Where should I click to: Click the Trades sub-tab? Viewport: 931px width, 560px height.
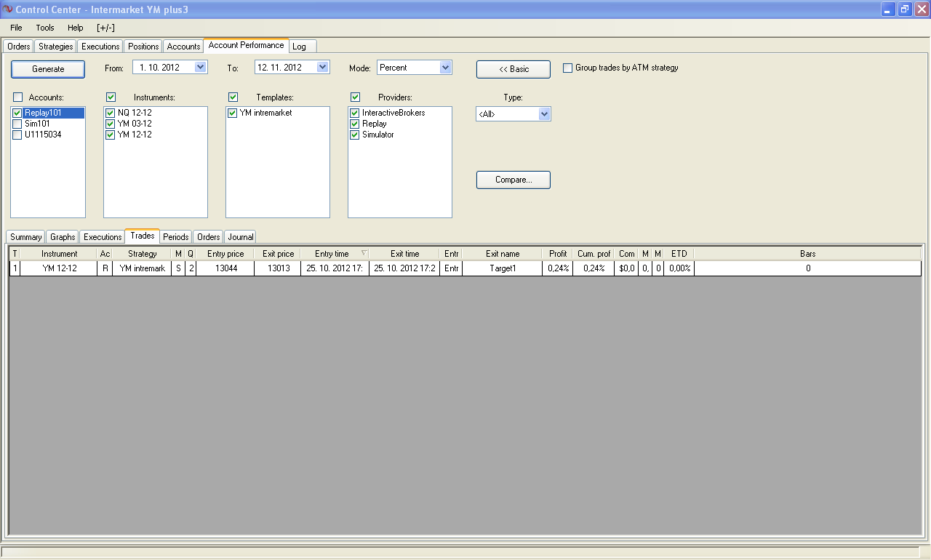pos(143,236)
